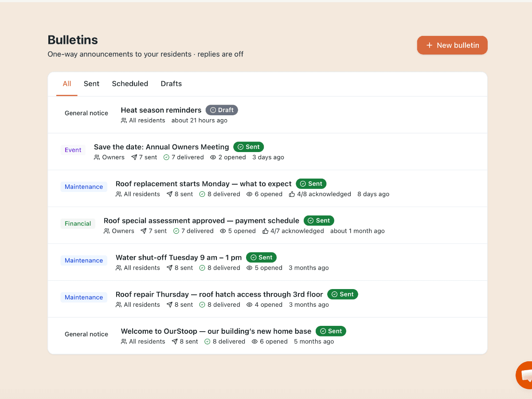Click the eye icon beside 2 opened
This screenshot has width=532, height=399.
pos(213,157)
